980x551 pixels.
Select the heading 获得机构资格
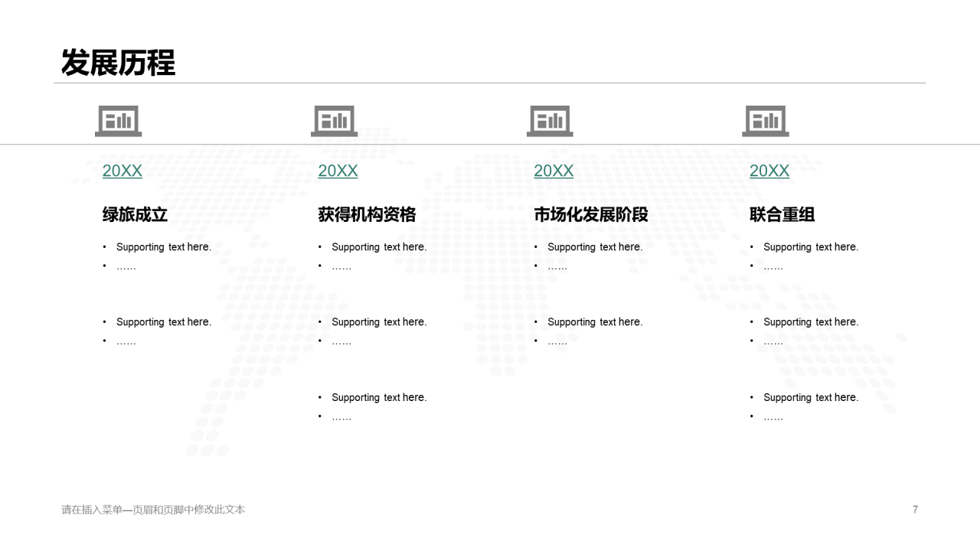pyautogui.click(x=367, y=215)
